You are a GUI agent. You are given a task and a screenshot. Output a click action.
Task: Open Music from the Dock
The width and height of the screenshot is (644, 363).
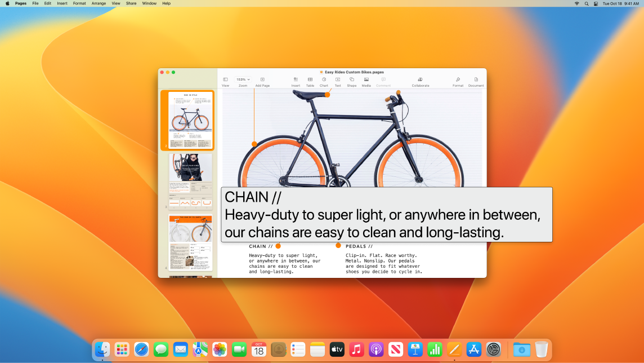pos(356,349)
